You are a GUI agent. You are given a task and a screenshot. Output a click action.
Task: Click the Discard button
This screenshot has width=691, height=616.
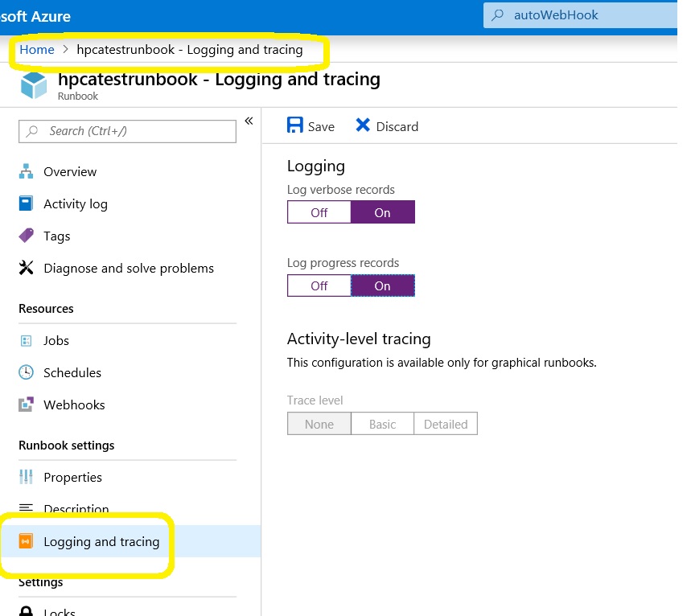(394, 125)
